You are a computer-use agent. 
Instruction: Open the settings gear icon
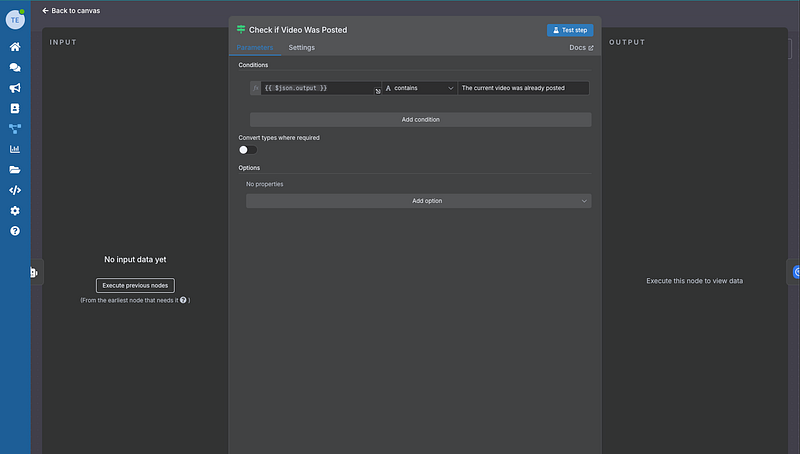(15, 211)
